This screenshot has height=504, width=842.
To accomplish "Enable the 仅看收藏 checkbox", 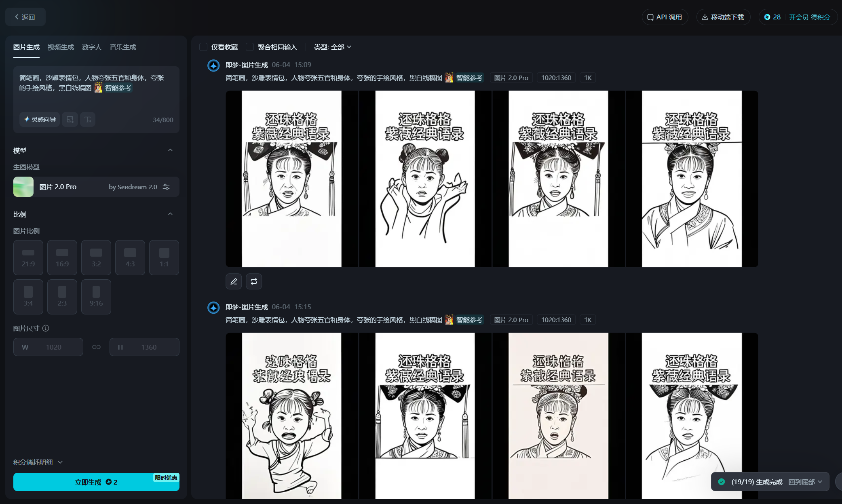I will point(203,47).
